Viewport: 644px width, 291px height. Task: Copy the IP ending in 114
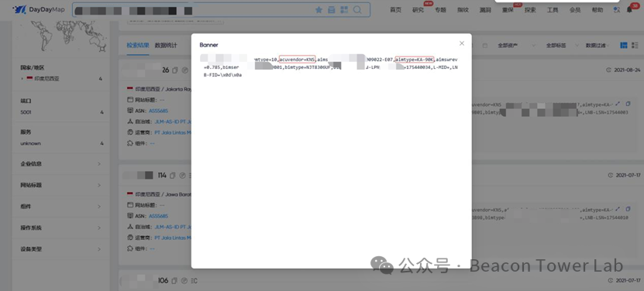click(x=173, y=176)
